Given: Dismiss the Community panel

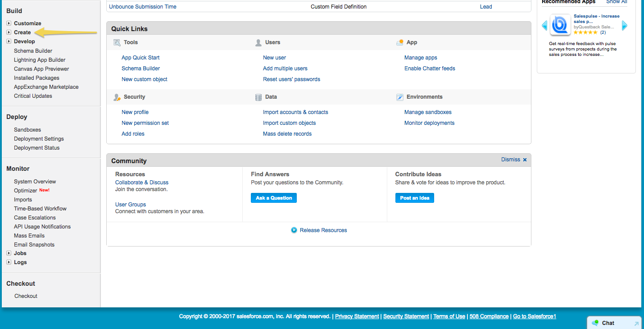Looking at the screenshot, I should [511, 160].
